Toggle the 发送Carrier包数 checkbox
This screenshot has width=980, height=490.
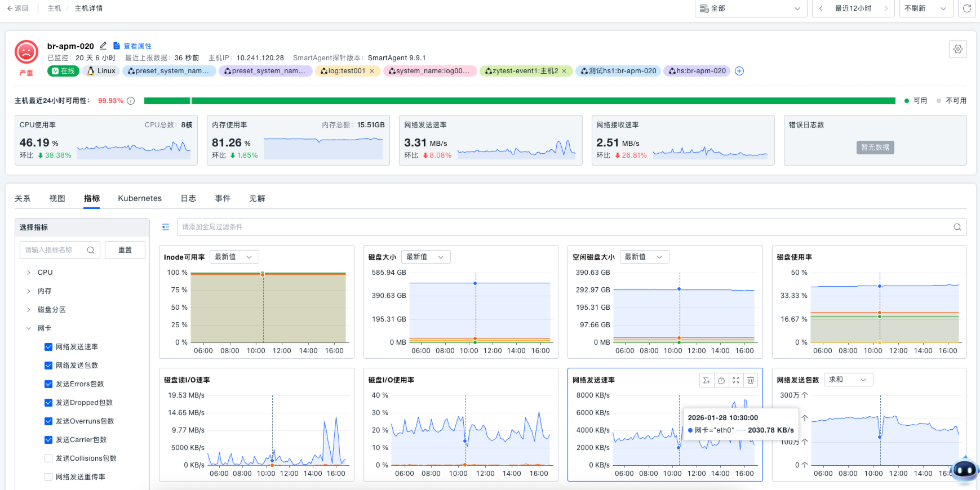(x=48, y=440)
